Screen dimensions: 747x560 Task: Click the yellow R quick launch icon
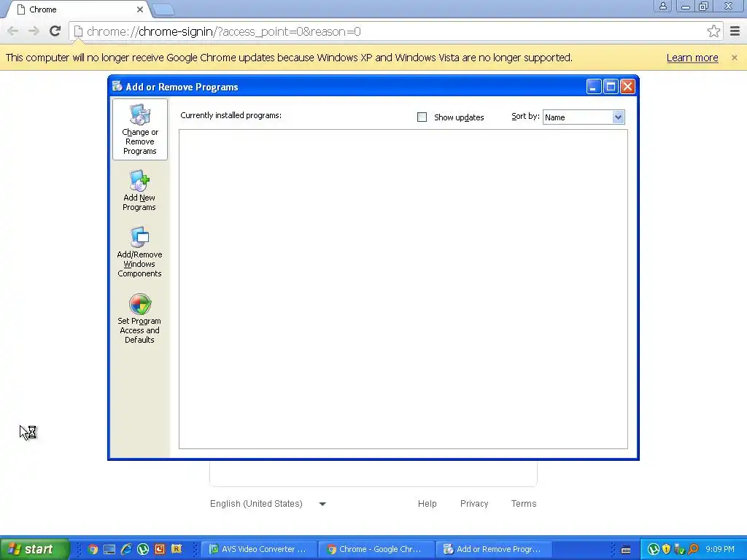[177, 549]
